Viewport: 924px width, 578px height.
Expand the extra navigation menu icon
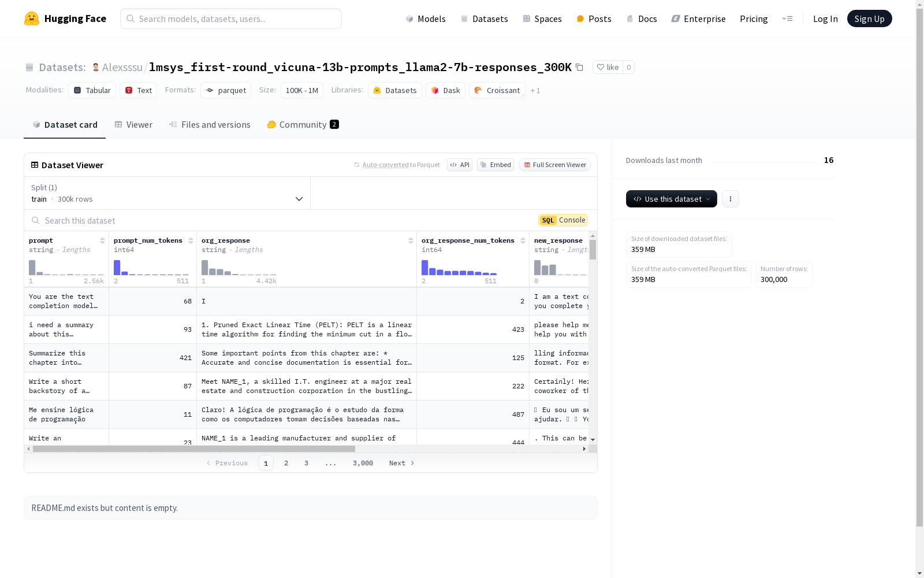787,18
